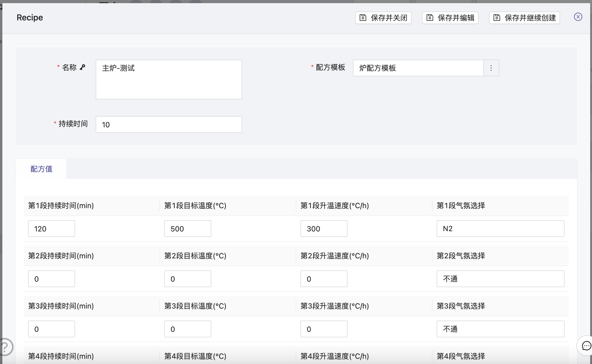Open the 第2段气氛选择 不通 dropdown

pos(500,279)
